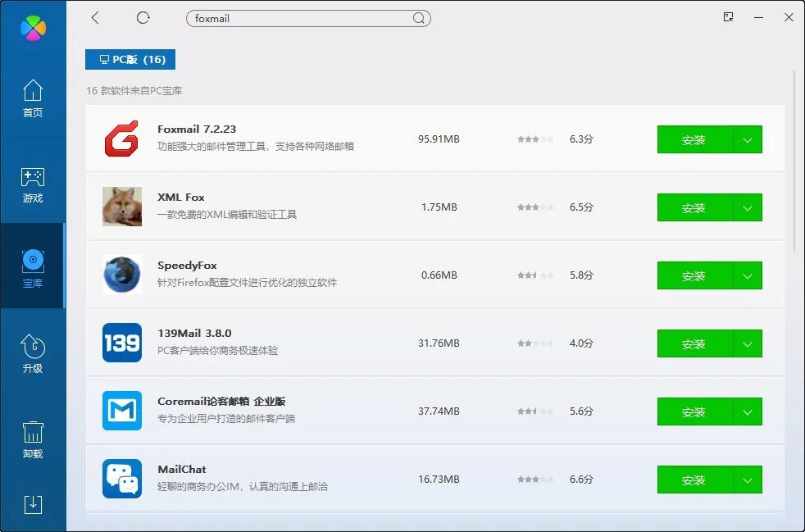
Task: Open the Foxmail 7.2.23 title
Action: (197, 129)
